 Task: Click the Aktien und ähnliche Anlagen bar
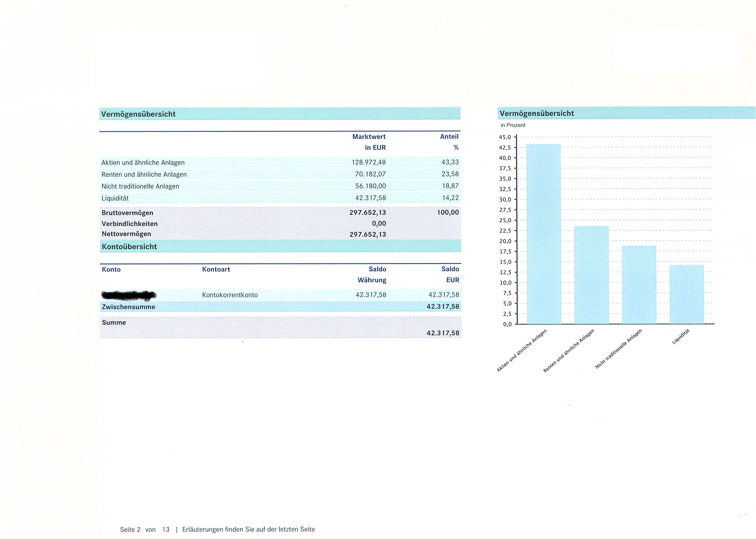pos(544,234)
